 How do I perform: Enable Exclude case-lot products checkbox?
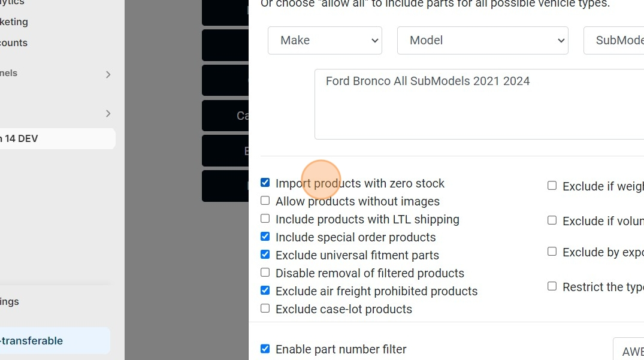click(x=265, y=308)
